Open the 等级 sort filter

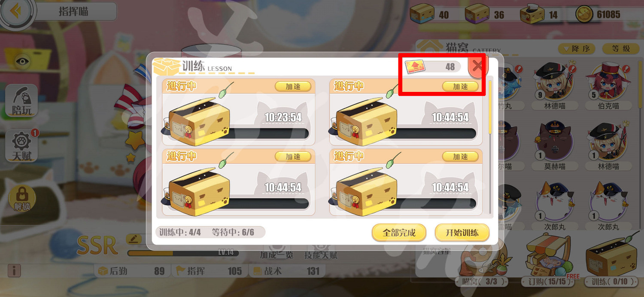coord(621,48)
